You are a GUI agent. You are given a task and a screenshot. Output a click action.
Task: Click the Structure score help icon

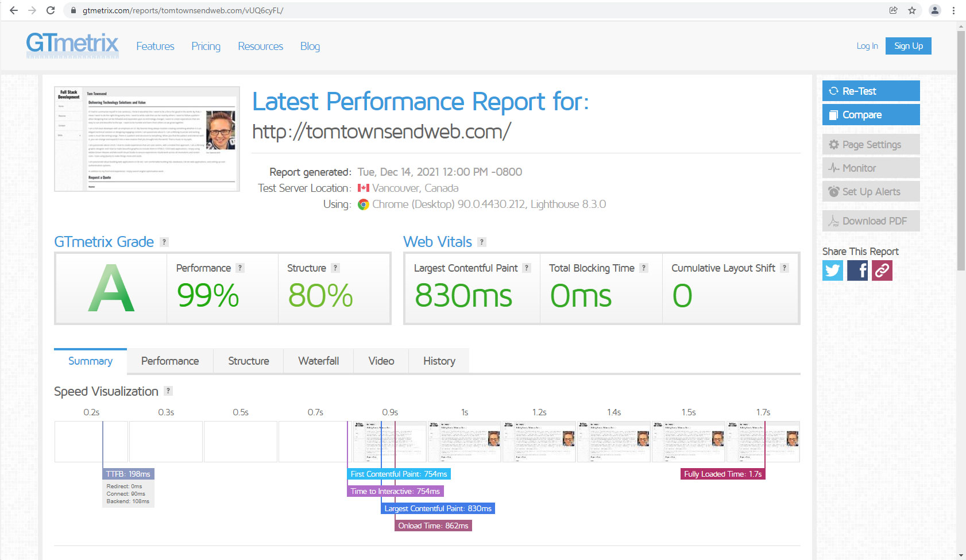coord(335,268)
